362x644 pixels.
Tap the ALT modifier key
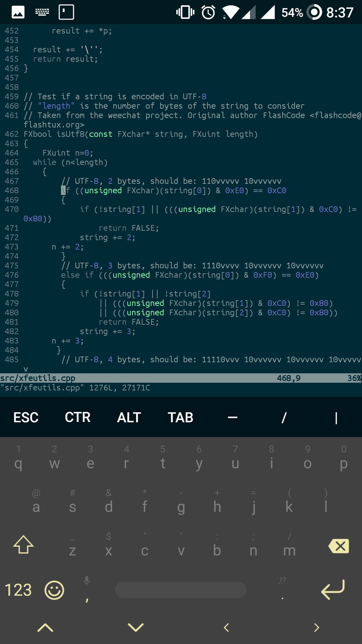point(129,418)
